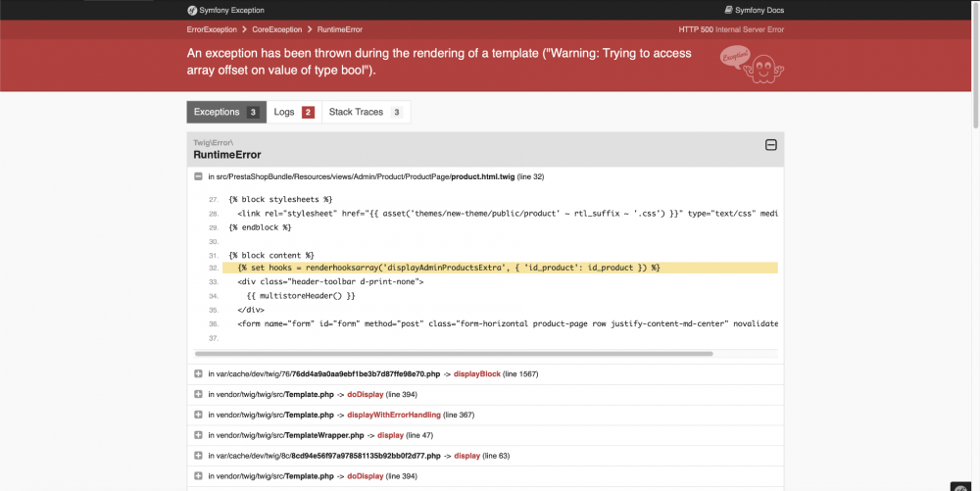
Task: Click the page vertical scrollbar
Action: [x=976, y=65]
